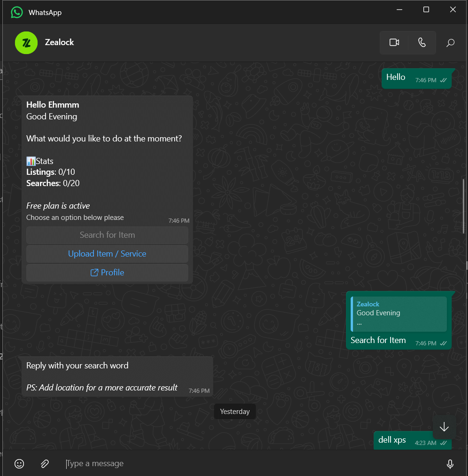Record a voice message with microphone
The image size is (468, 476).
click(450, 464)
